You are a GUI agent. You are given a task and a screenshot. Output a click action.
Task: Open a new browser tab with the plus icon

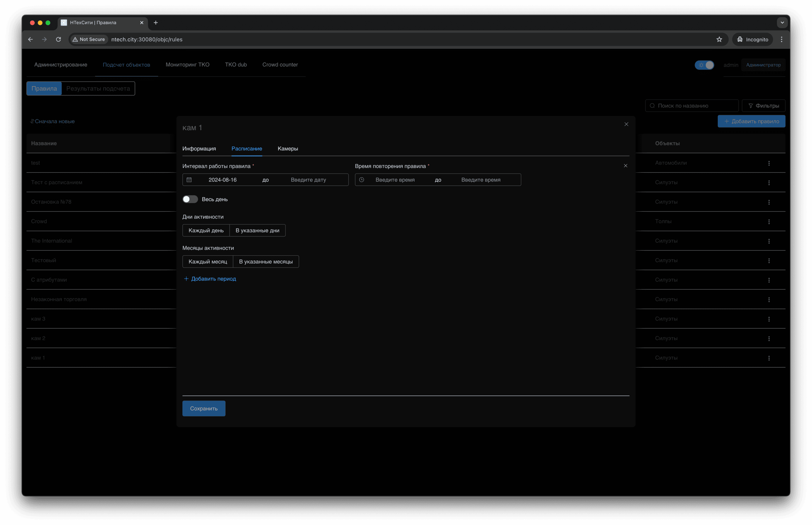coord(156,23)
